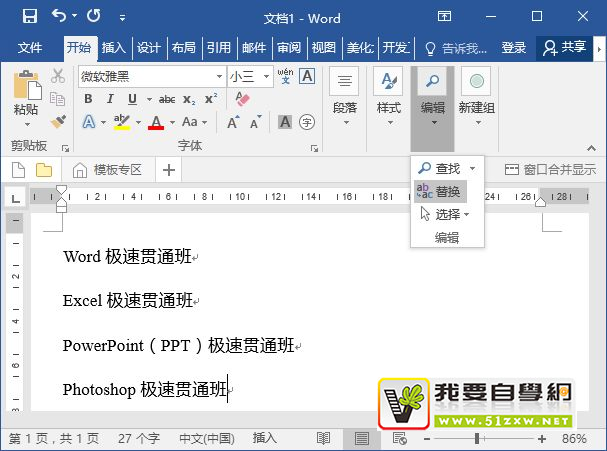Open the 模板专区 tab
The width and height of the screenshot is (607, 451).
point(108,170)
